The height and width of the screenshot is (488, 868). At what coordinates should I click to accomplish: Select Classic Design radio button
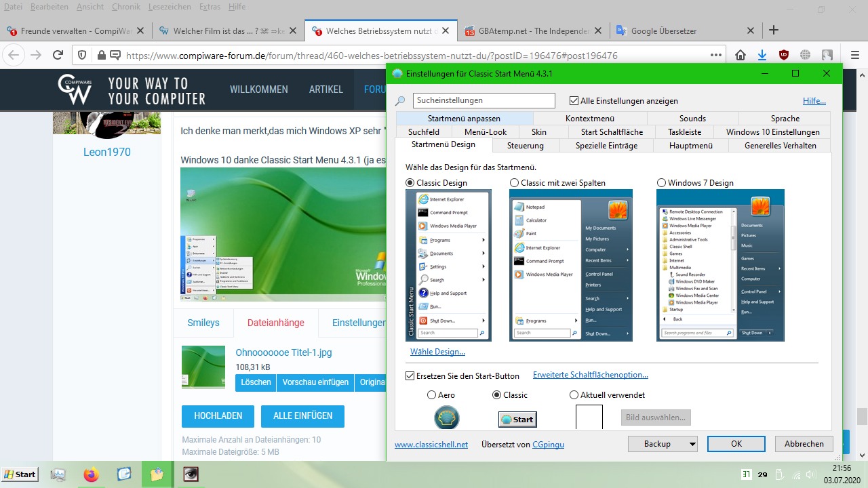410,183
